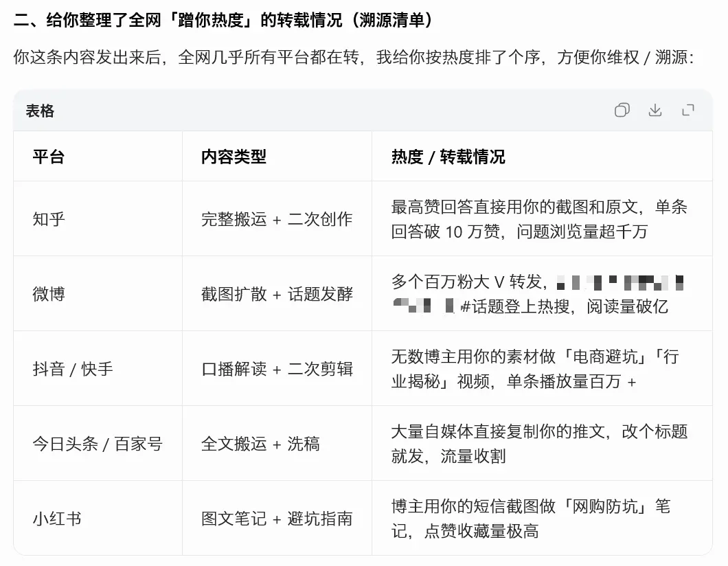This screenshot has width=728, height=566.
Task: Download the table using the download icon
Action: (x=655, y=110)
